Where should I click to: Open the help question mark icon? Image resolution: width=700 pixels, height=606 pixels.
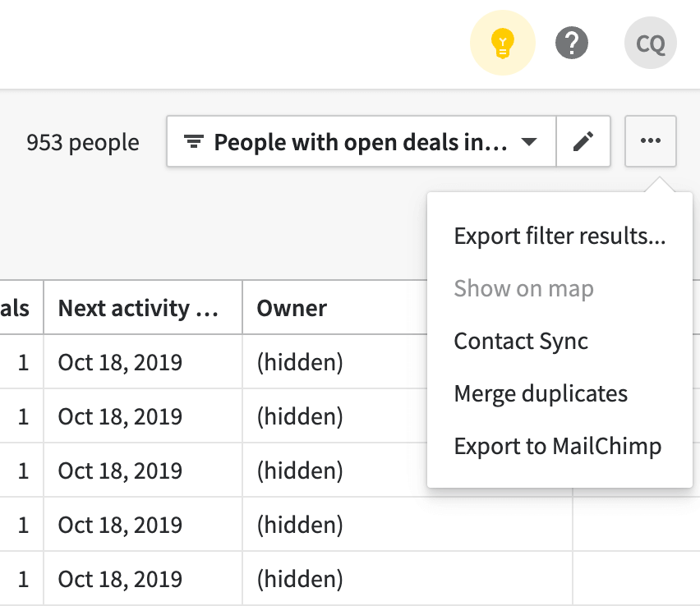pos(571,42)
